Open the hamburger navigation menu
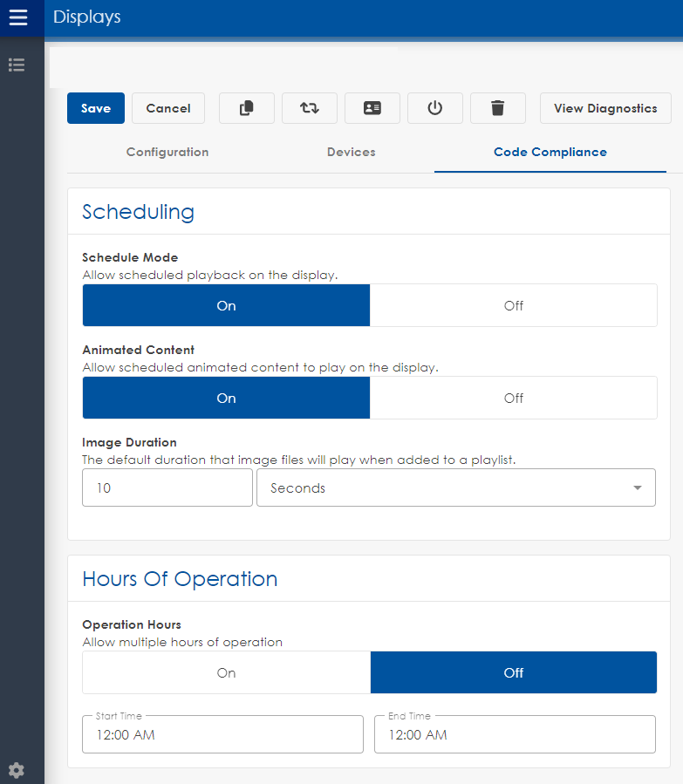The height and width of the screenshot is (784, 683). coord(18,17)
